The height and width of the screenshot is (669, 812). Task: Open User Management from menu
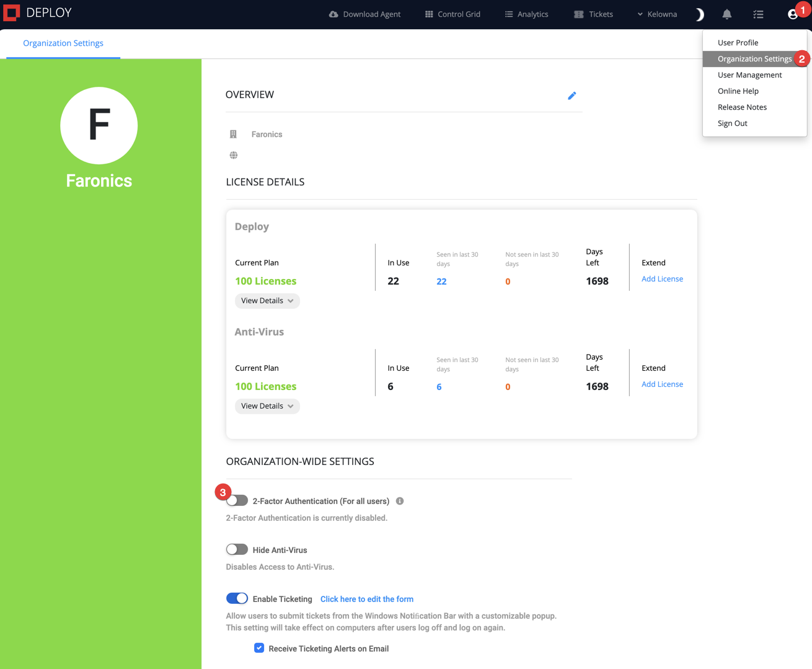point(755,75)
